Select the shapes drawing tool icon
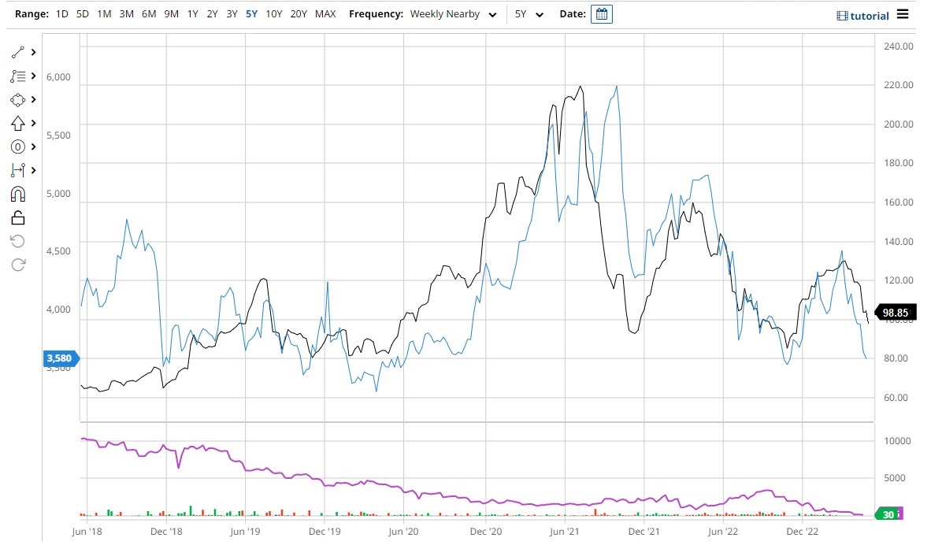 pos(18,100)
